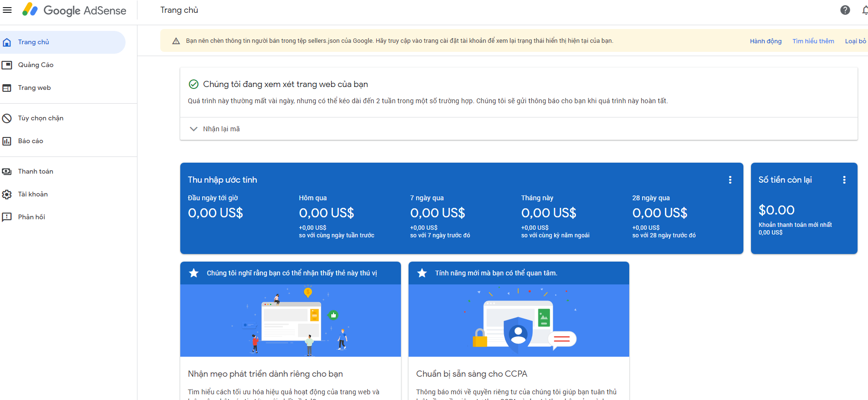
Task: Click the Hành động link
Action: [x=766, y=41]
